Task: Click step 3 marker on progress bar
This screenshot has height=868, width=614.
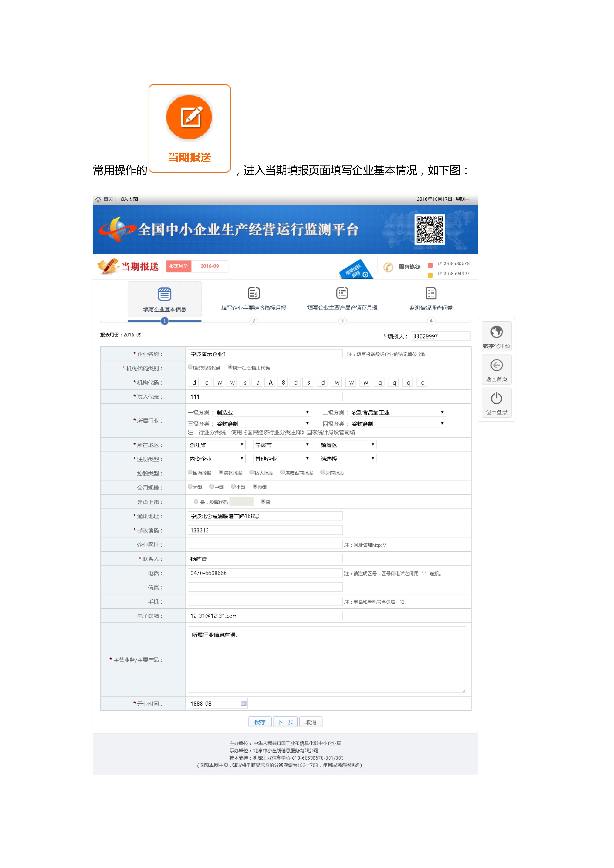Action: coord(342,321)
